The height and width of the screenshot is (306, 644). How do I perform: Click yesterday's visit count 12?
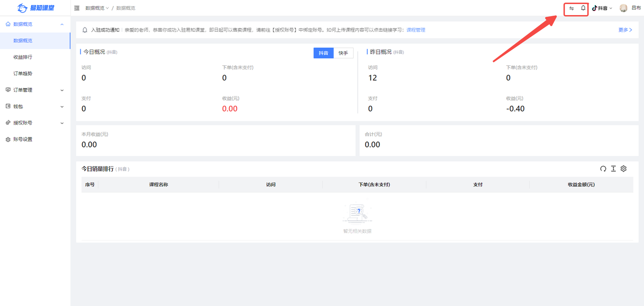372,78
